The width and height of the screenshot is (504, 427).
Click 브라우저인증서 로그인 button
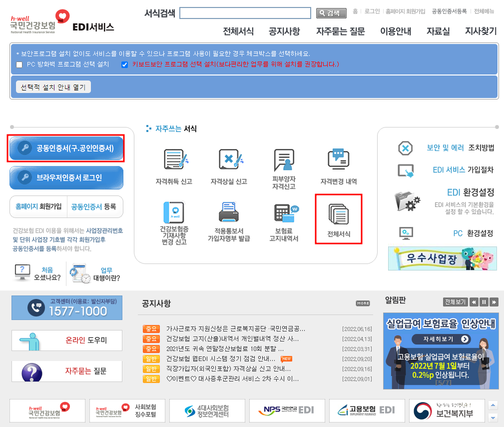pos(66,177)
